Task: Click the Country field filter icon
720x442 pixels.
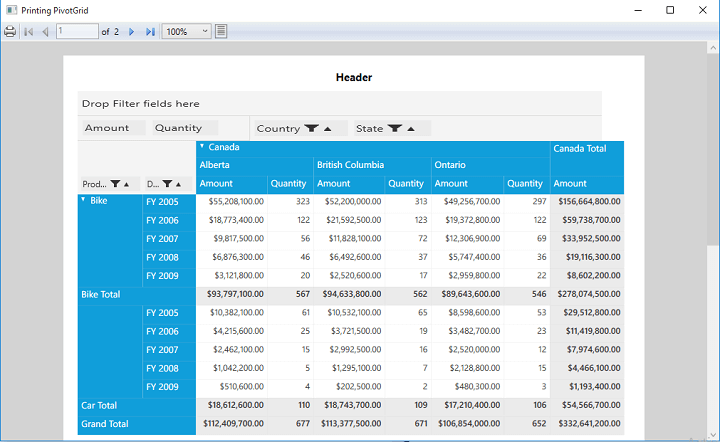Action: point(311,129)
